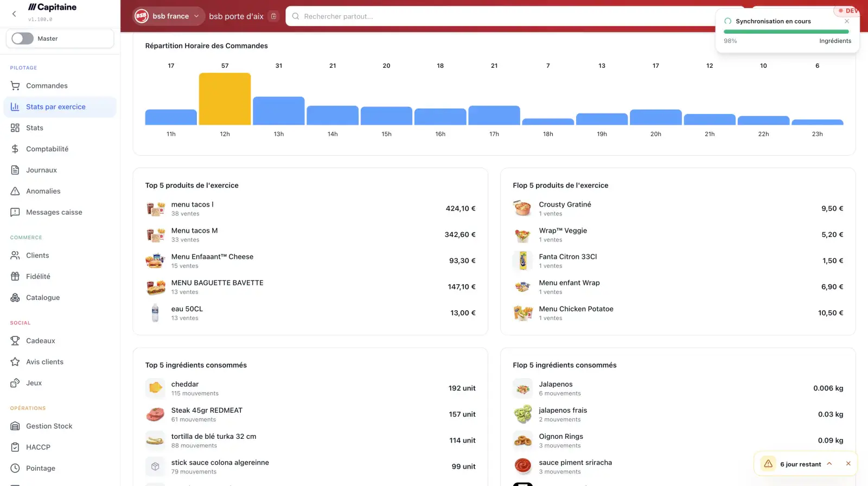Close the Synchronisation en cours notification

[x=847, y=21]
